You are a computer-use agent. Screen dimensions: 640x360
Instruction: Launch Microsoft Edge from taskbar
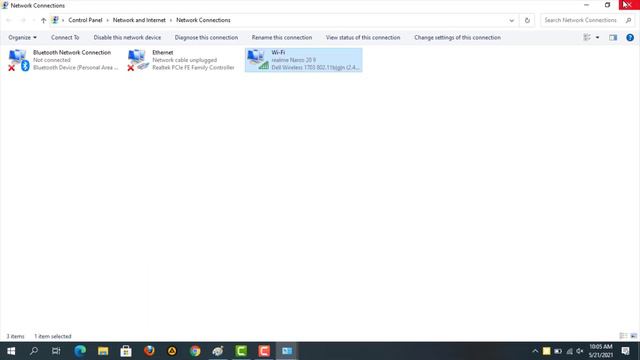tap(80, 351)
